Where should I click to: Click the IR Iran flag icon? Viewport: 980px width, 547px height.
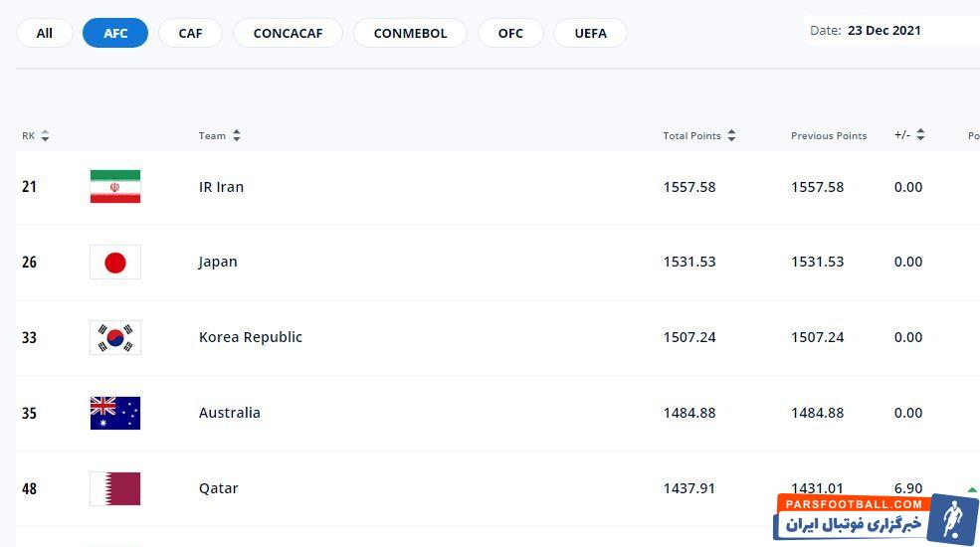click(x=115, y=187)
